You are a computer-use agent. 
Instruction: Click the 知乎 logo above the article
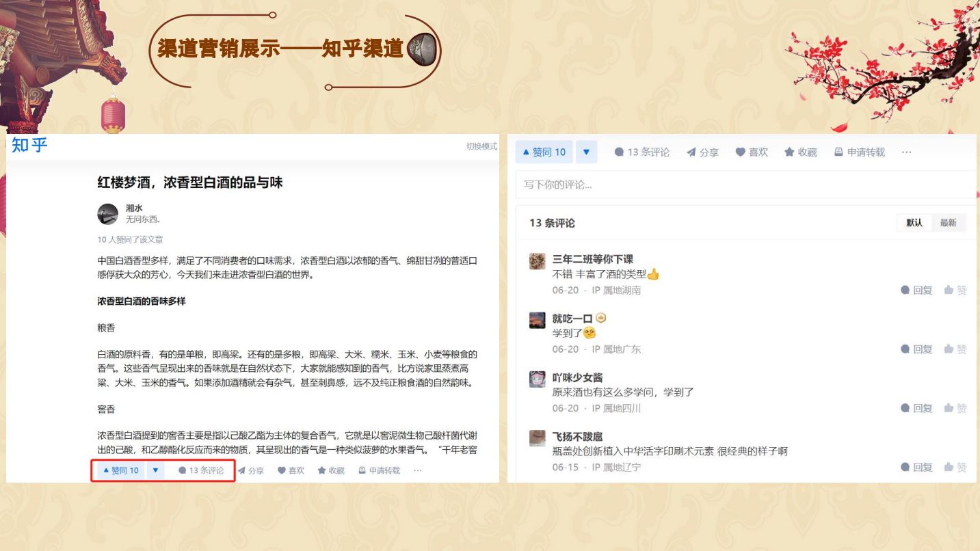pos(29,146)
